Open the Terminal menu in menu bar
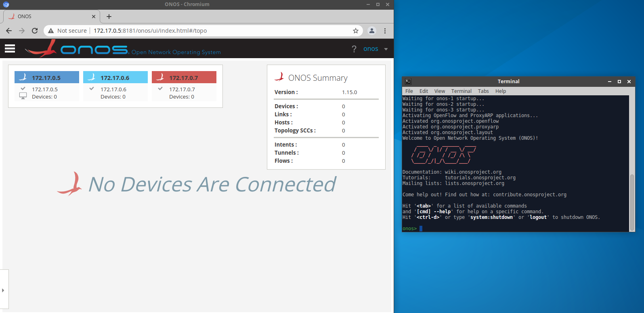 tap(461, 91)
